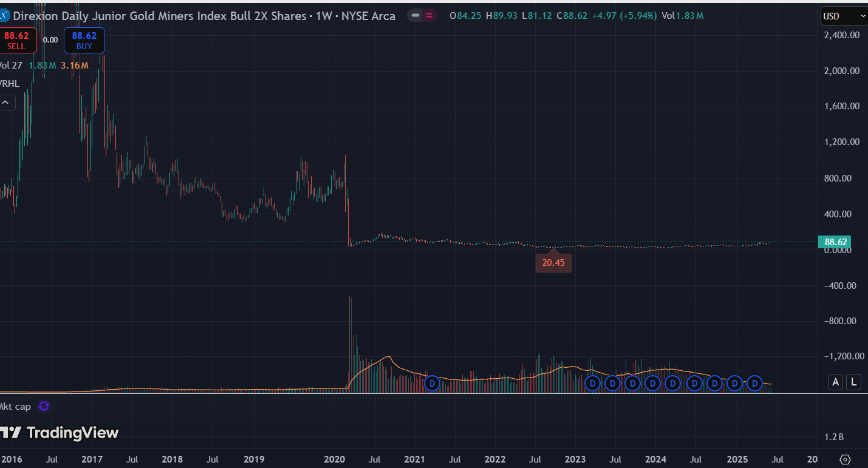Click the pink approximate-sign data indicator icon
This screenshot has width=868, height=468.
(x=429, y=16)
